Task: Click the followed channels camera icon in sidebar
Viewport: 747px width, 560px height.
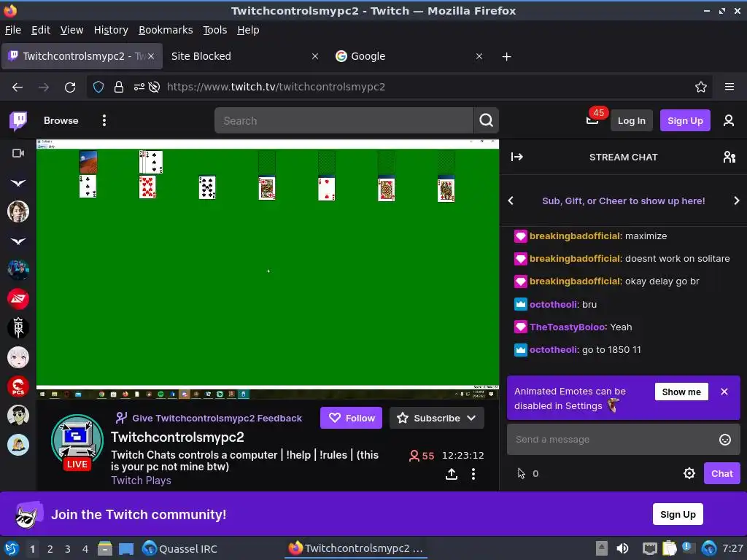Action: click(x=18, y=153)
